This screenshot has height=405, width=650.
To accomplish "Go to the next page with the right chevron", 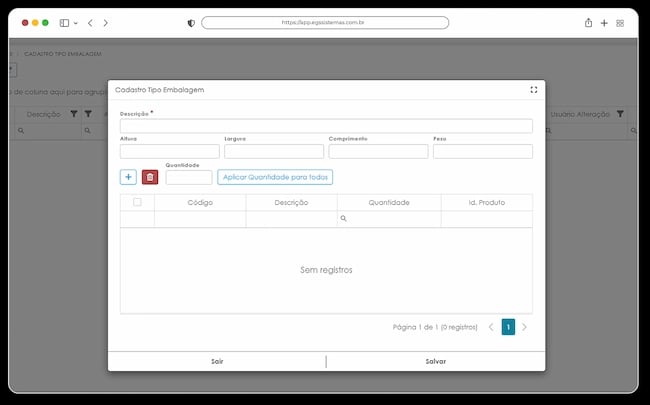I will pos(524,327).
